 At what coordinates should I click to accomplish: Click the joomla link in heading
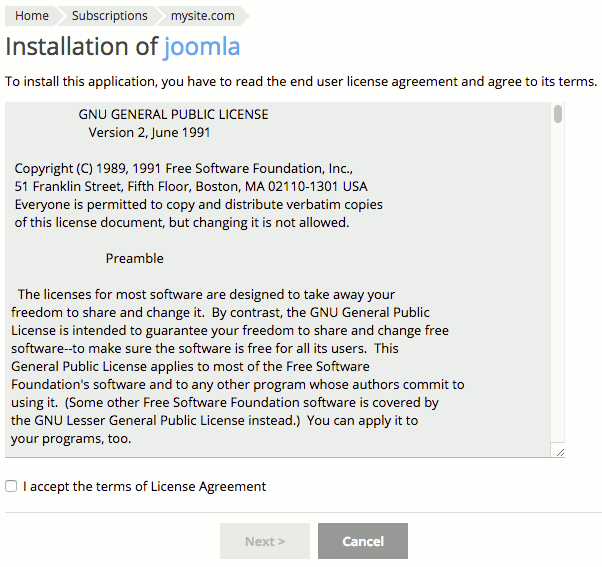[201, 47]
